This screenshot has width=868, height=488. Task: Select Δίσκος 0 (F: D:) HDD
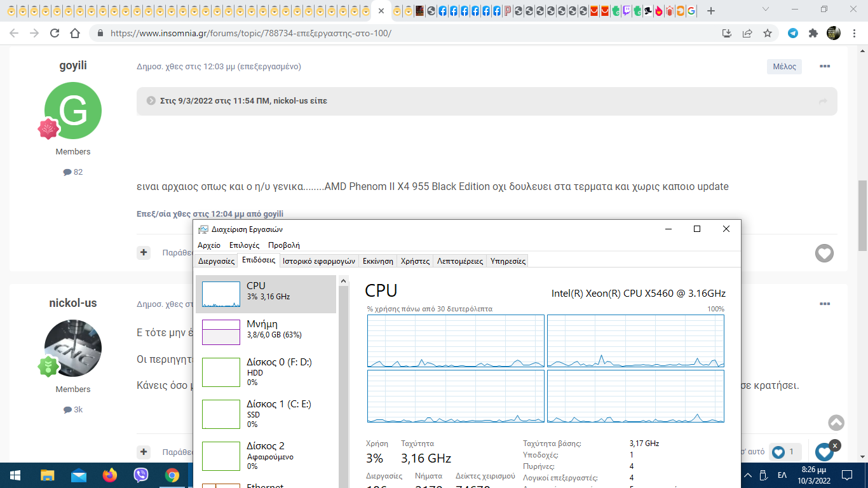[x=266, y=372]
